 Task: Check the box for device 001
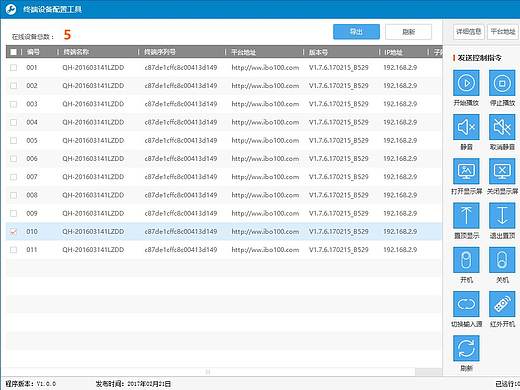[x=13, y=68]
